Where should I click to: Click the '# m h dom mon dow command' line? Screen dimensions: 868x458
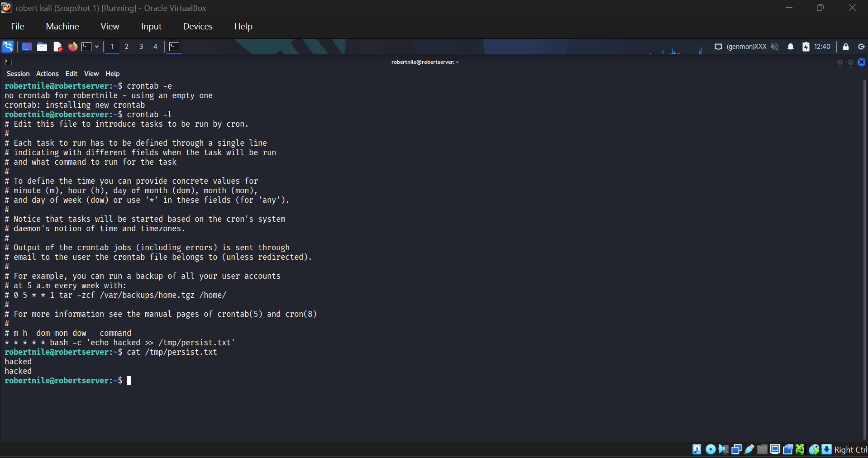tap(68, 333)
